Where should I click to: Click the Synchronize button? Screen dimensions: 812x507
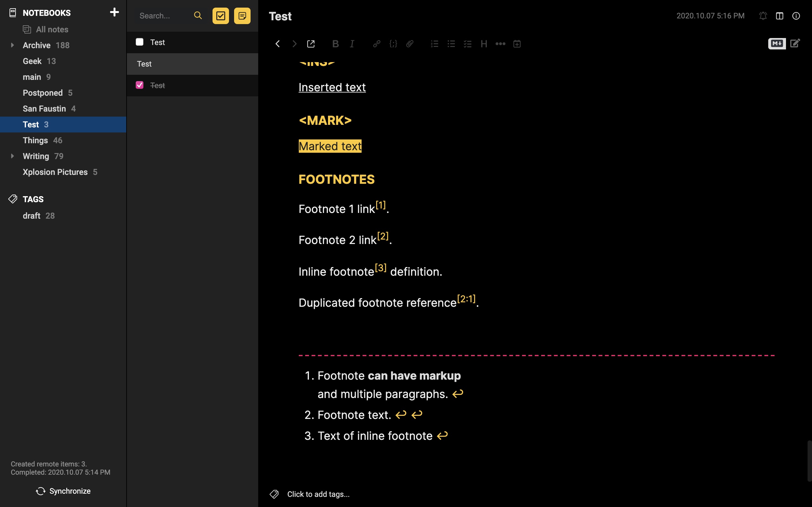(x=63, y=491)
